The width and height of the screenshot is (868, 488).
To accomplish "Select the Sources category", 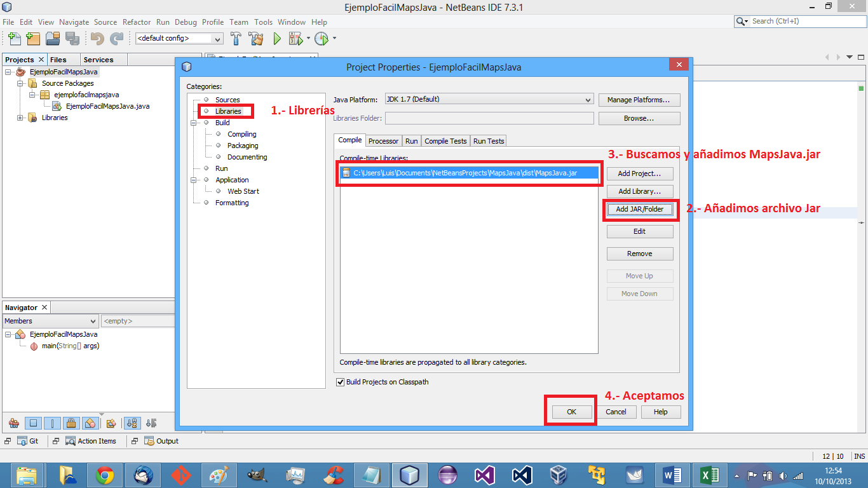I will tap(227, 100).
